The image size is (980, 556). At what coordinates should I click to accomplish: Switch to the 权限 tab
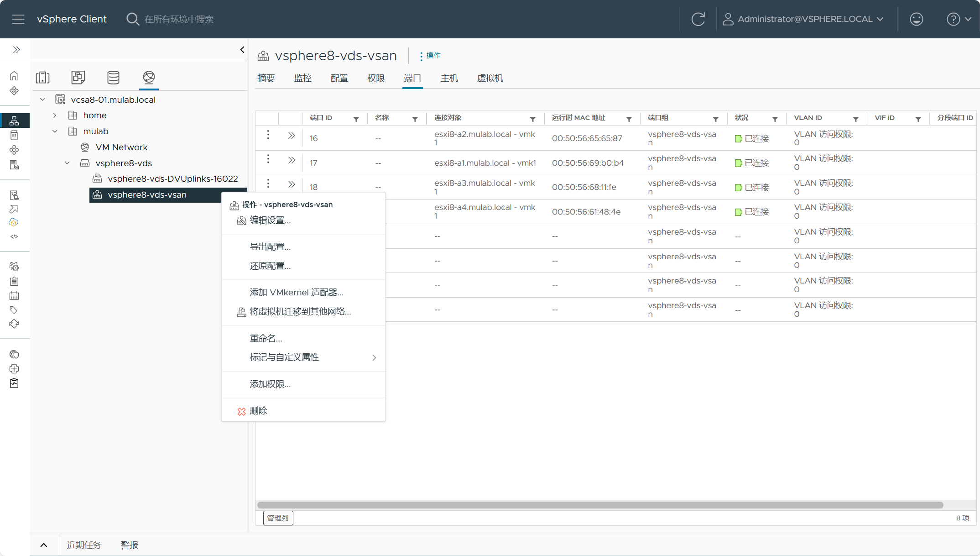click(x=376, y=78)
